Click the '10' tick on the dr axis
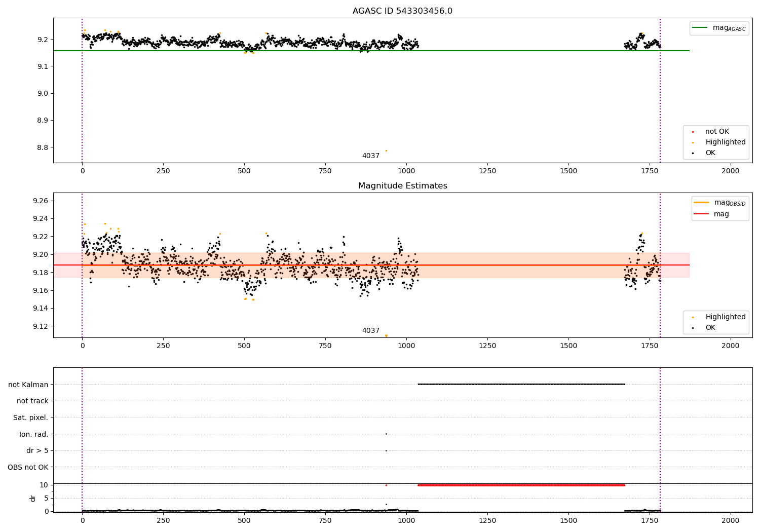760x532 pixels. point(44,485)
